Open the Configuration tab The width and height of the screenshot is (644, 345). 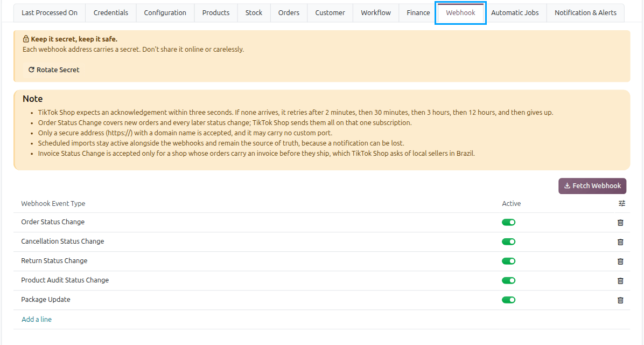pos(165,13)
